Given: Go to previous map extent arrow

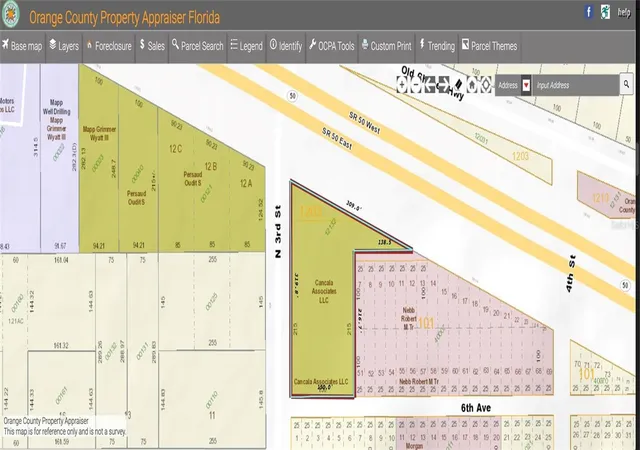Looking at the screenshot, I should [x=429, y=85].
